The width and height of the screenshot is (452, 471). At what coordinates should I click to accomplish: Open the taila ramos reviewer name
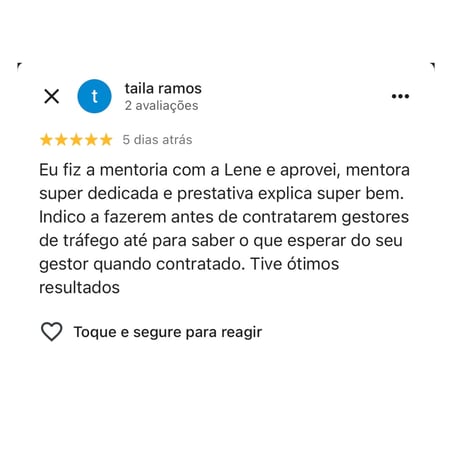pos(163,89)
